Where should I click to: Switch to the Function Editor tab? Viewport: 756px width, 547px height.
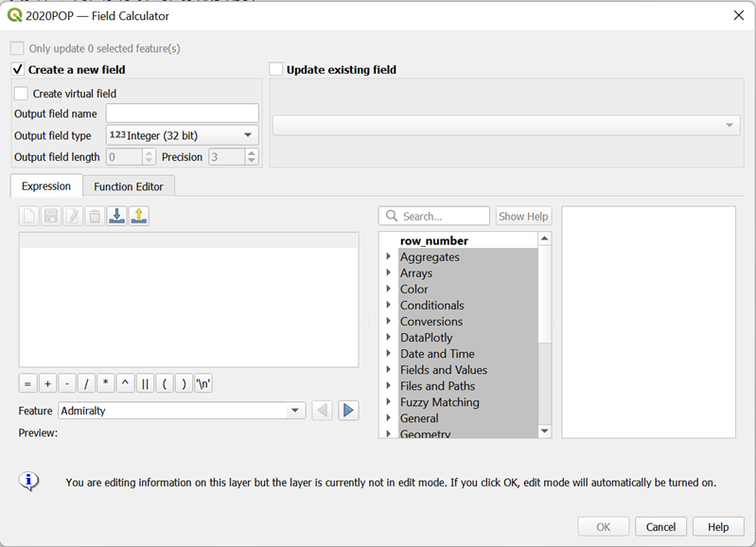[129, 186]
